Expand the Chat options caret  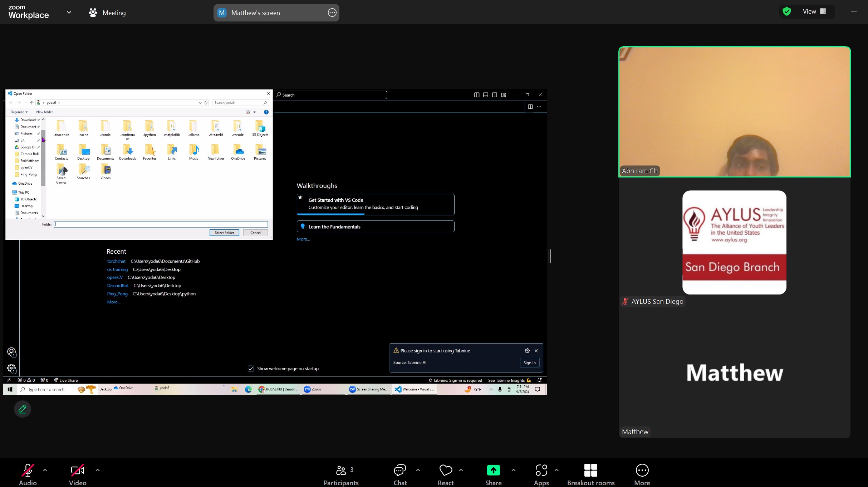[x=418, y=470]
